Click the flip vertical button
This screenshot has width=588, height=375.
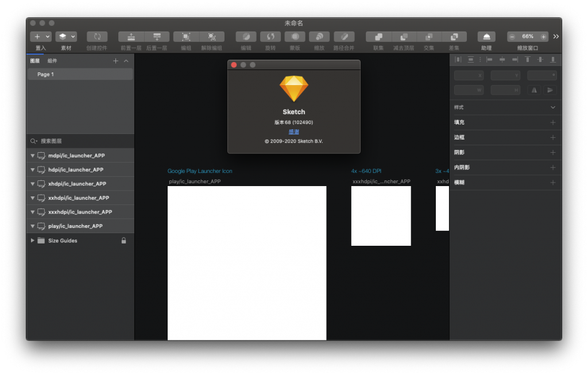(x=550, y=90)
